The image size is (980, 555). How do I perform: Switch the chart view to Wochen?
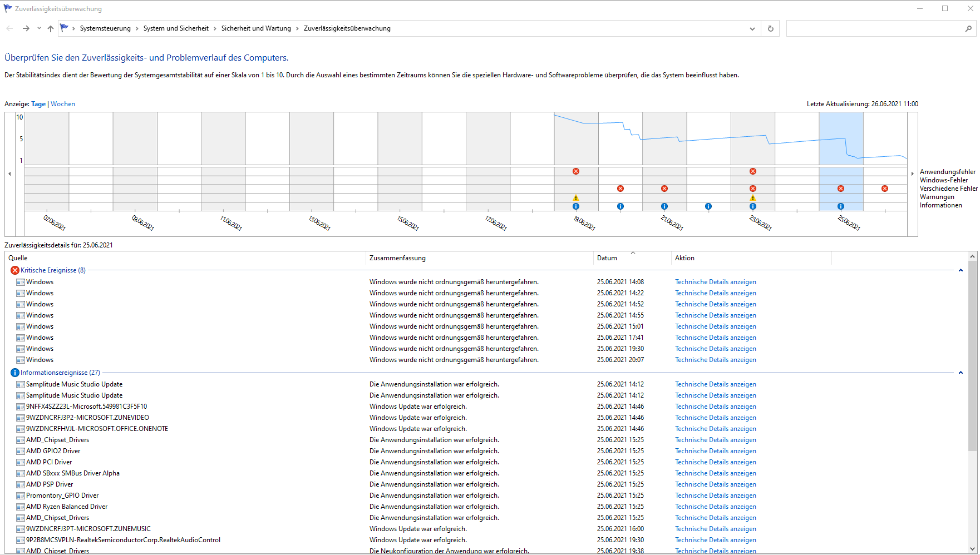(63, 104)
